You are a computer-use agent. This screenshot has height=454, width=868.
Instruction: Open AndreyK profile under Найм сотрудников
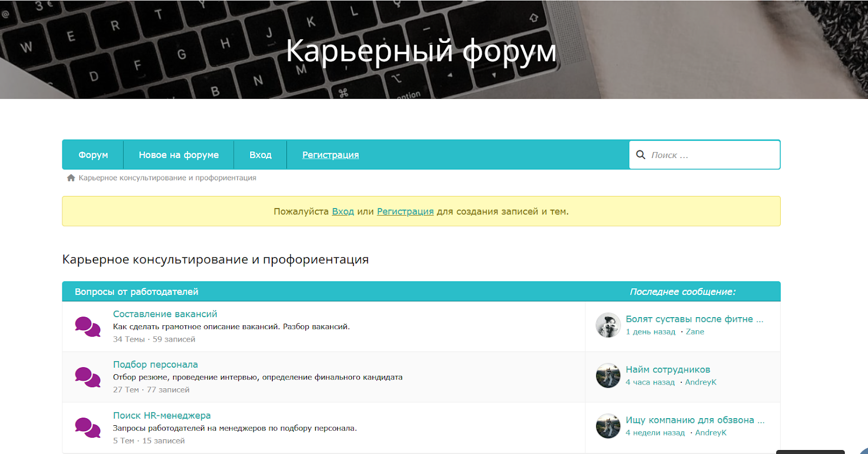700,382
